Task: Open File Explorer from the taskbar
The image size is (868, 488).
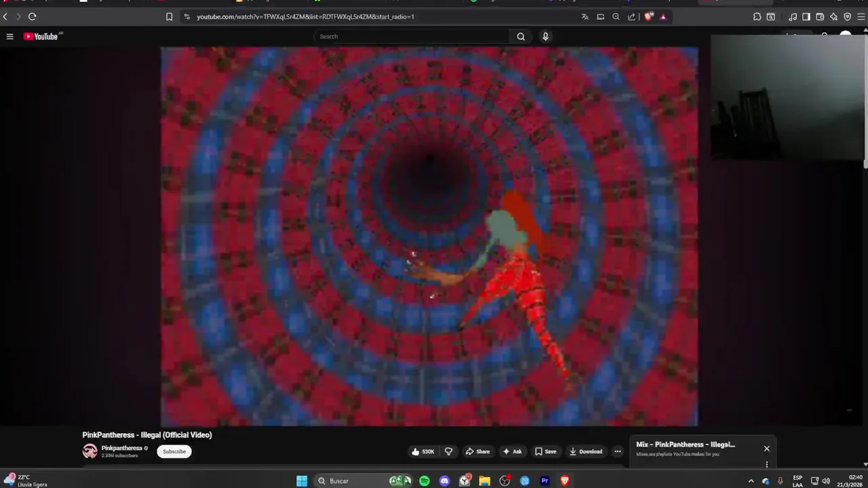Action: (485, 481)
